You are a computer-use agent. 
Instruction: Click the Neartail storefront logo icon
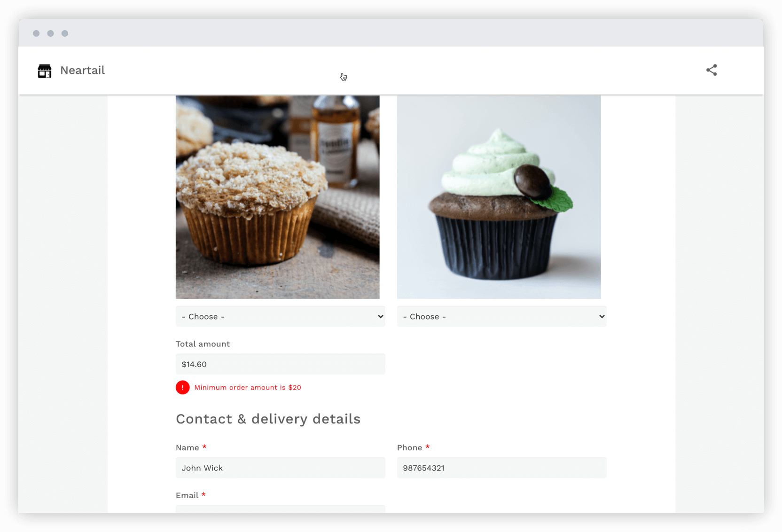tap(45, 70)
